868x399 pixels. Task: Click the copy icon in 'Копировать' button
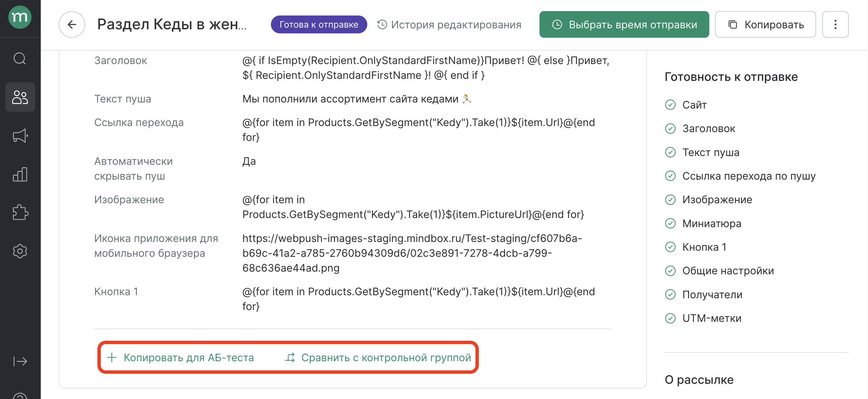(733, 24)
